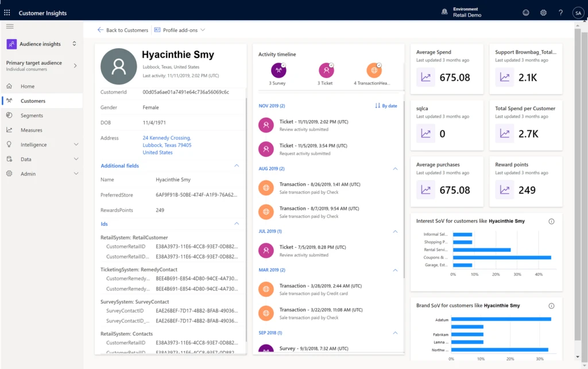Click the Back to Customers link
Screen dimensions: 588x369
click(x=123, y=29)
